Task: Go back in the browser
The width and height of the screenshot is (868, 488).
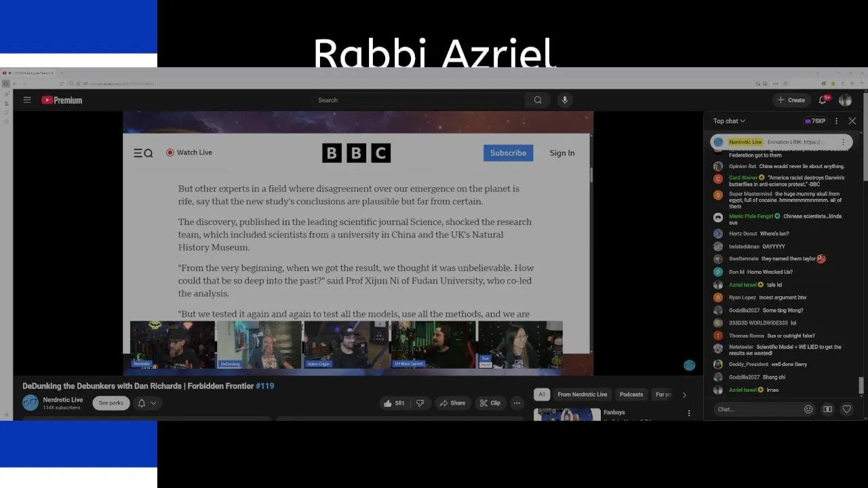Action: (x=15, y=83)
